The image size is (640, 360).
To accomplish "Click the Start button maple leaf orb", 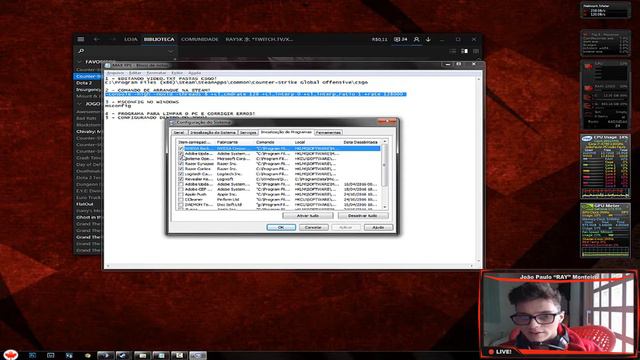I will point(11,355).
